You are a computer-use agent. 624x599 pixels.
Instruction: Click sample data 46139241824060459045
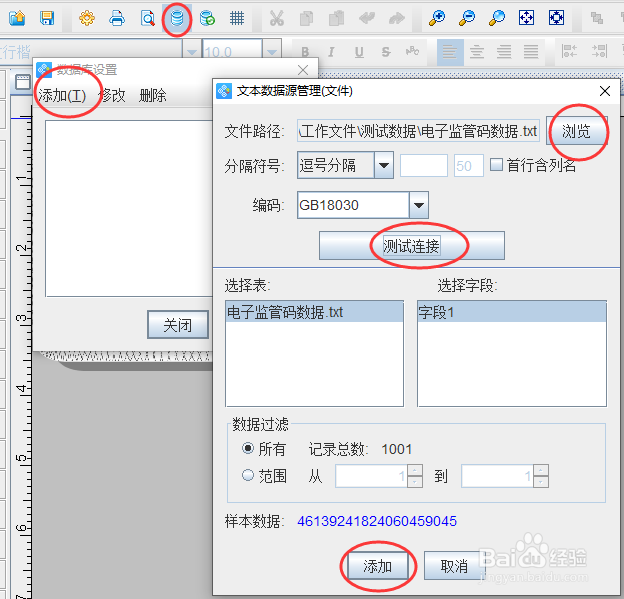point(377,521)
